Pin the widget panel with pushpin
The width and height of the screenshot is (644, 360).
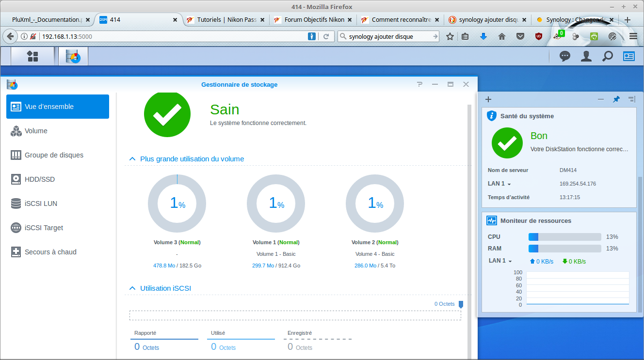[616, 99]
